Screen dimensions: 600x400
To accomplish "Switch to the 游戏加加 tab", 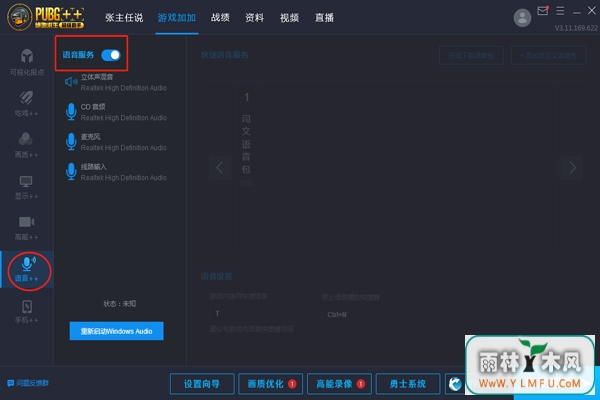I will pyautogui.click(x=177, y=18).
